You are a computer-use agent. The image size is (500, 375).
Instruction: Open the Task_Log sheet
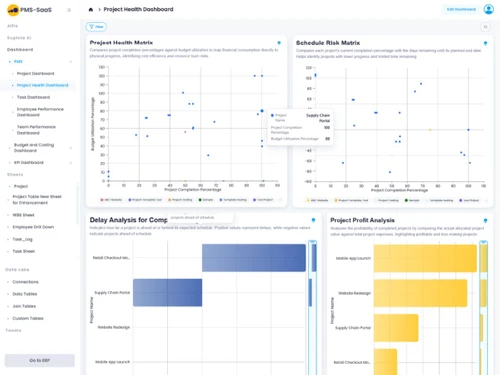pos(22,239)
